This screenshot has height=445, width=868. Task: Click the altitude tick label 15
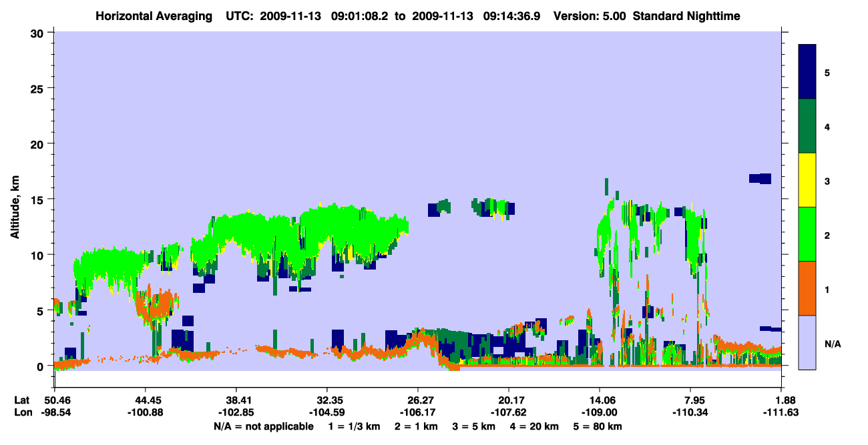pyautogui.click(x=39, y=199)
